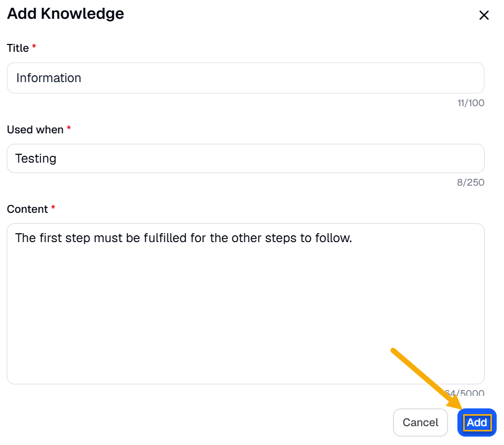Click inside the Content text area
The height and width of the screenshot is (445, 504).
coord(245,304)
